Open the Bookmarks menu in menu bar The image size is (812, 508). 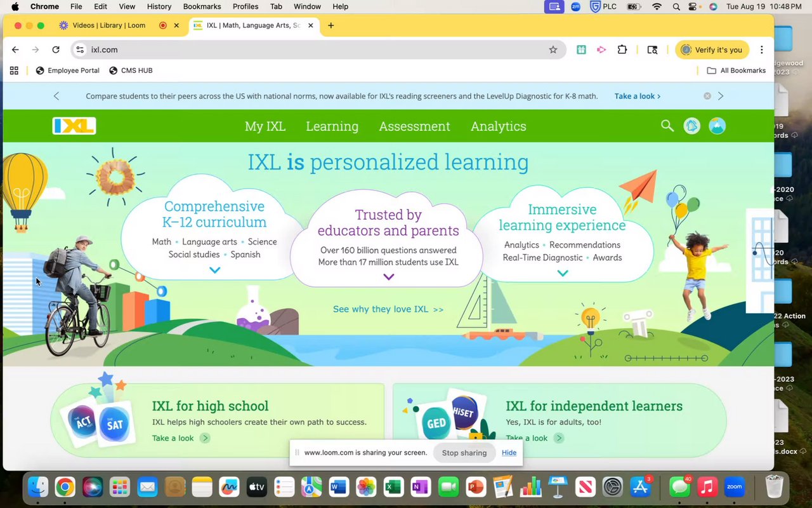pyautogui.click(x=202, y=6)
